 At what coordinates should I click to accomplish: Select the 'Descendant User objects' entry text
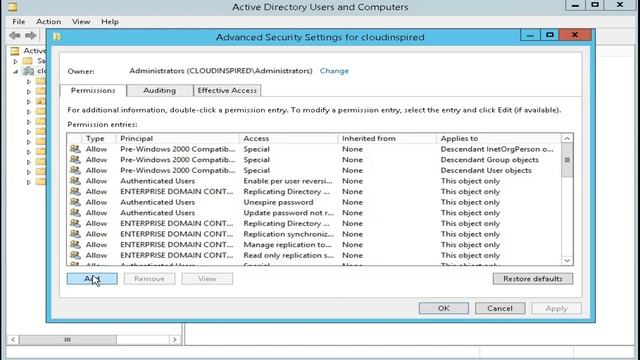tap(486, 170)
